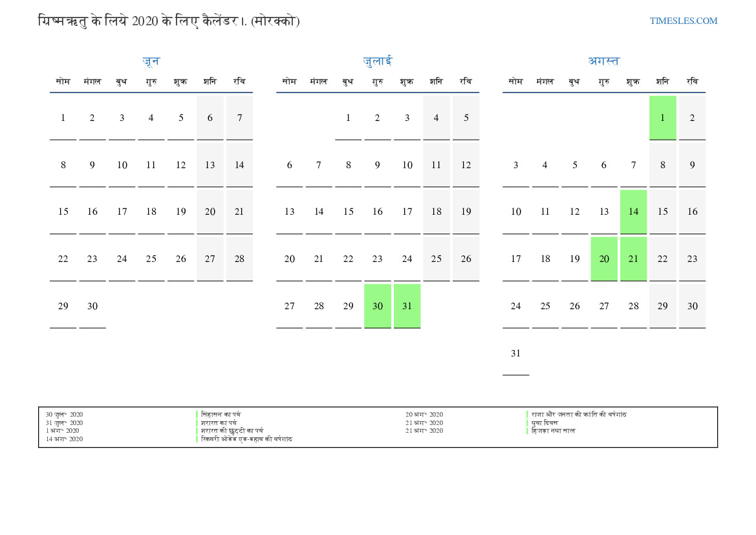Click the calendar page title text
Viewport: 756px width, 535px height.
coord(169,21)
